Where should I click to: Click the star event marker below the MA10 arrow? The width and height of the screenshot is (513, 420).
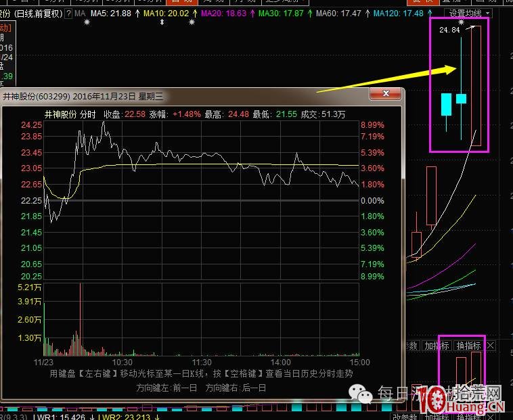tap(192, 22)
